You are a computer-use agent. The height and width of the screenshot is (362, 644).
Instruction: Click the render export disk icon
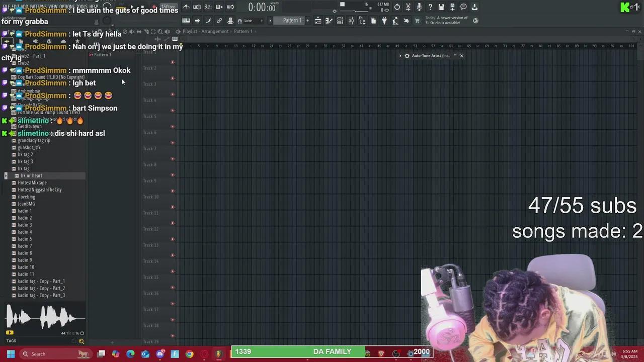click(452, 7)
